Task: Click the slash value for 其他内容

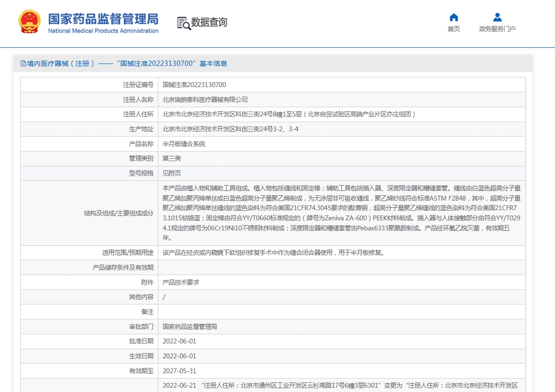Action: click(164, 297)
